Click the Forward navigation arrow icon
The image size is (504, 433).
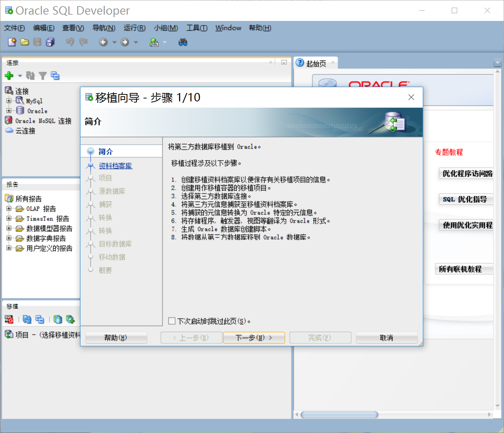[125, 42]
